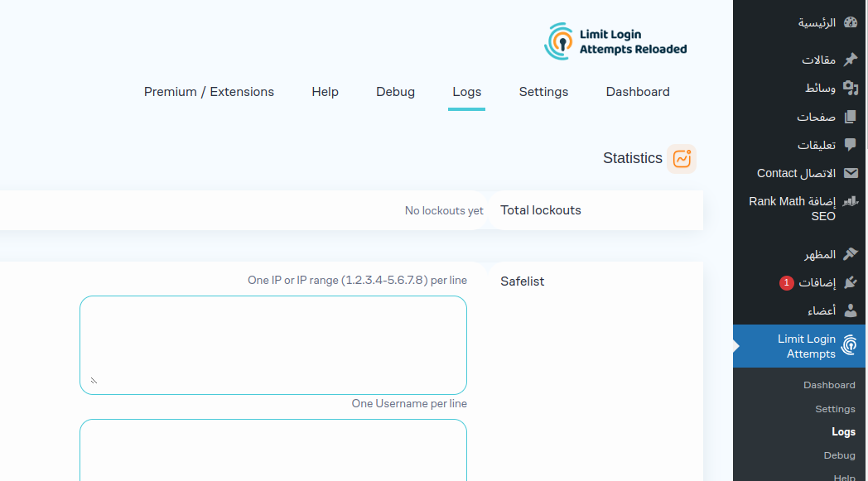Click the No lockouts yet text

tap(444, 211)
